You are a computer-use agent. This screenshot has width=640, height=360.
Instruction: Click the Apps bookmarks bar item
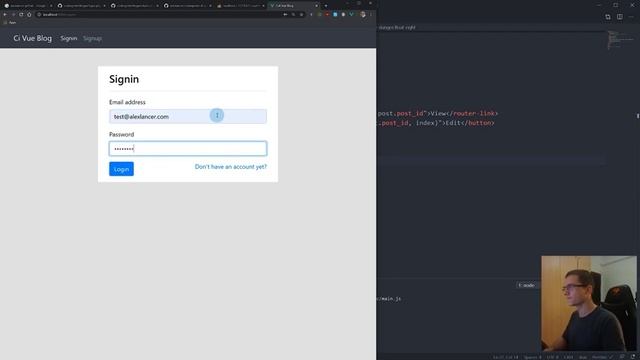click(x=10, y=22)
